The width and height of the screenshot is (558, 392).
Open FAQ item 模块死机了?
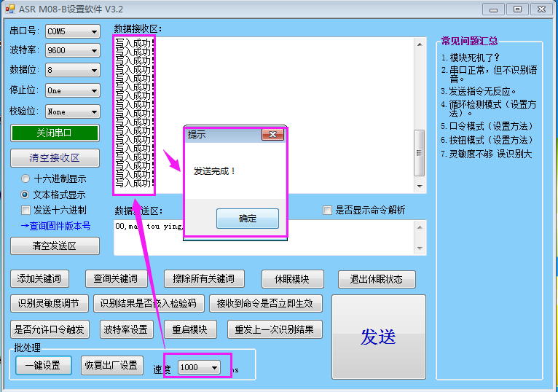pyautogui.click(x=474, y=58)
